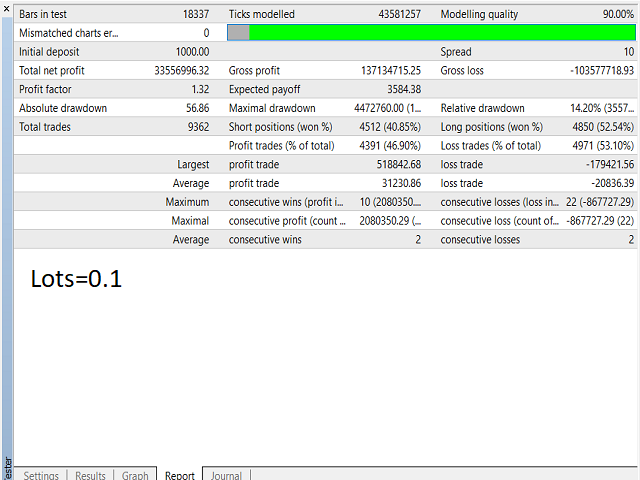Select the Total trades value 9362
Image resolution: width=640 pixels, height=480 pixels.
(x=195, y=127)
